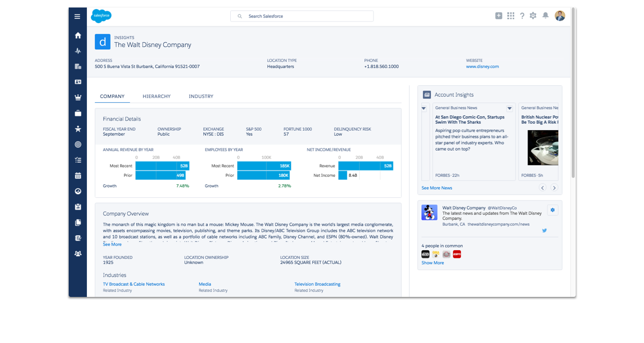The width and height of the screenshot is (644, 343).
Task: Open the Help question mark icon
Action: point(522,16)
